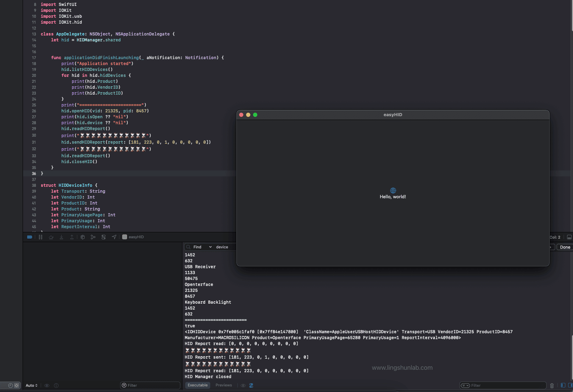Click the 'hid.sendHIDReport' code line
The image size is (573, 392).
click(x=136, y=142)
